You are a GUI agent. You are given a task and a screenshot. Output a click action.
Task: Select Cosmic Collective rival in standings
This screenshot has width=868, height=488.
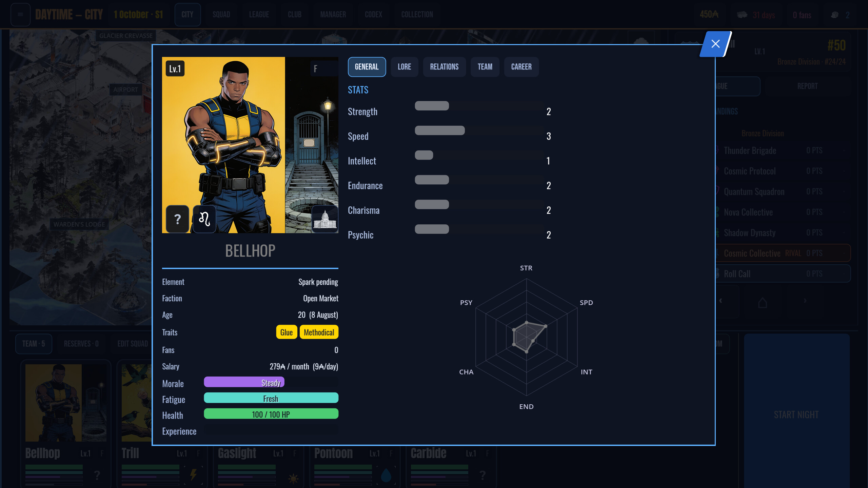coord(783,253)
